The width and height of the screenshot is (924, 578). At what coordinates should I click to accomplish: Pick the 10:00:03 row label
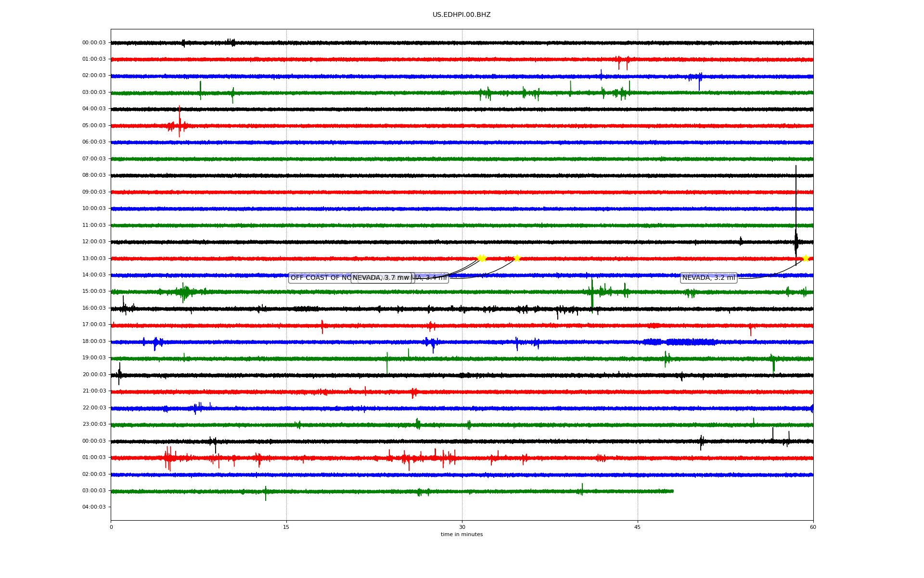[x=94, y=209]
